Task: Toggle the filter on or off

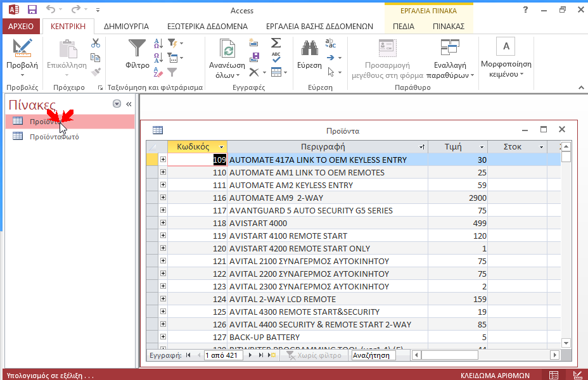Action: pyautogui.click(x=172, y=72)
